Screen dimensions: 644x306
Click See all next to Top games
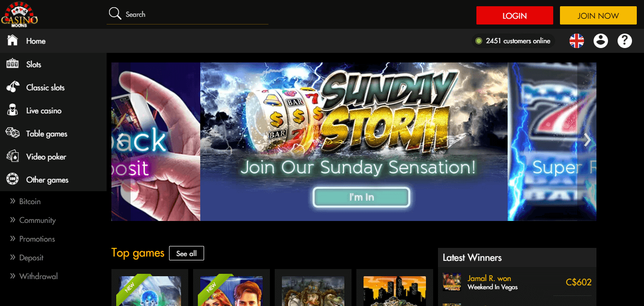186,253
